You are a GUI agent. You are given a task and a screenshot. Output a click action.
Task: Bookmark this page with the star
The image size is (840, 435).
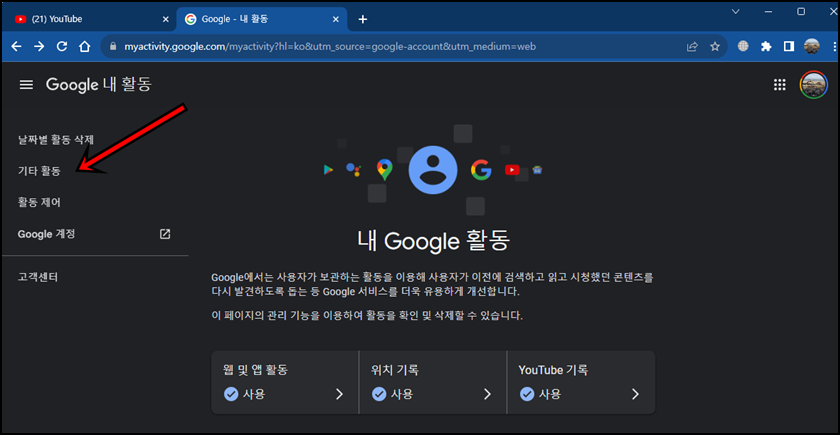[715, 47]
